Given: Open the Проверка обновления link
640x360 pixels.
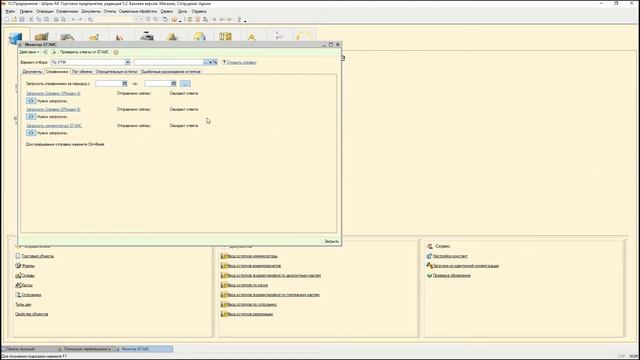Looking at the screenshot, I should coord(451,276).
